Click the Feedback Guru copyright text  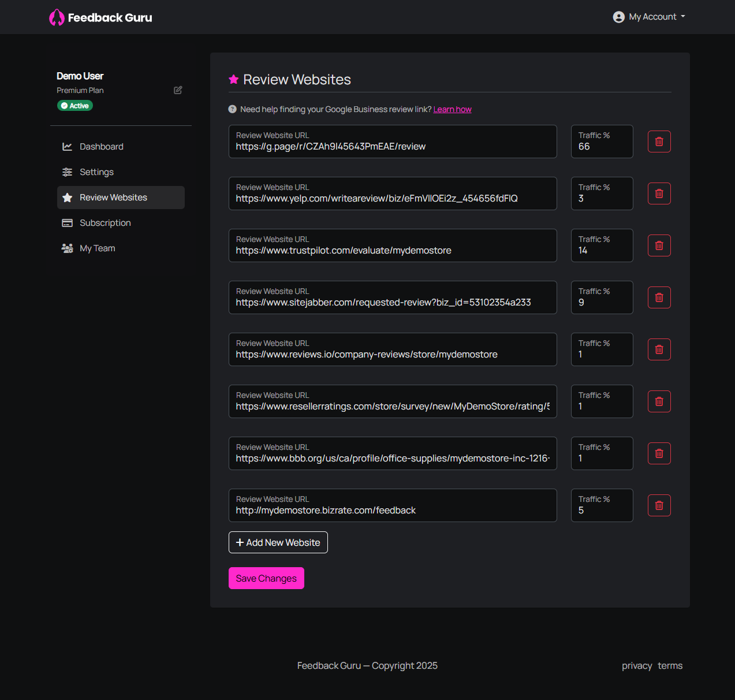click(x=367, y=666)
